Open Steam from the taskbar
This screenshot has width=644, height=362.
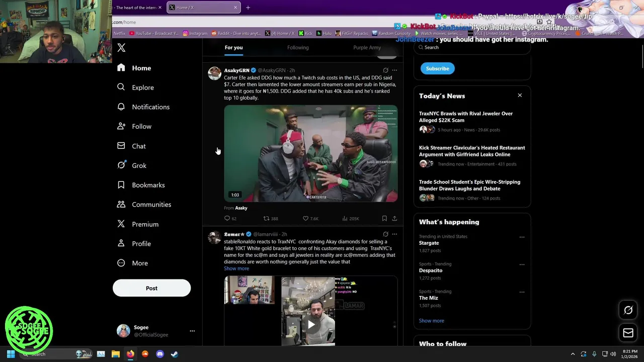point(175,354)
